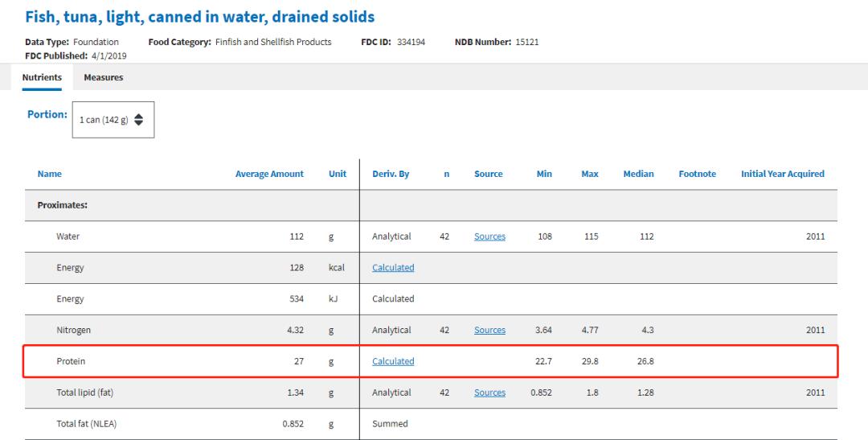Viewport: 868px width, 440px height.
Task: Click the Footnote column header
Action: pyautogui.click(x=697, y=174)
